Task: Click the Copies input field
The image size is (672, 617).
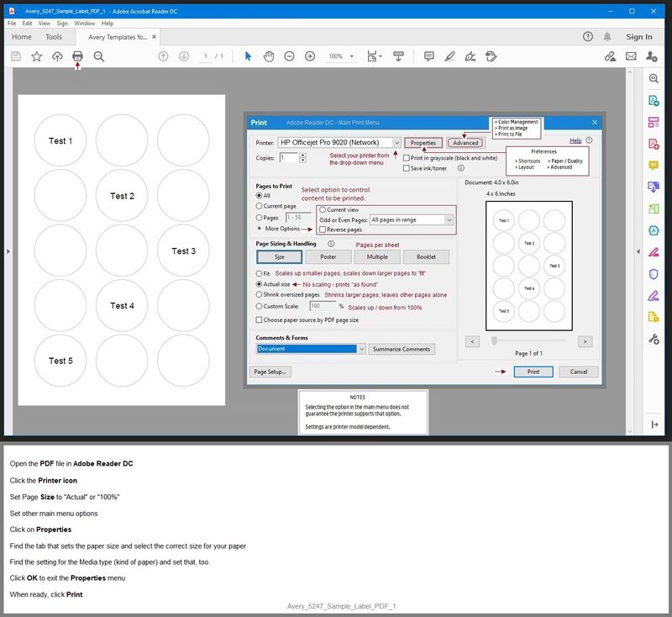Action: [288, 158]
